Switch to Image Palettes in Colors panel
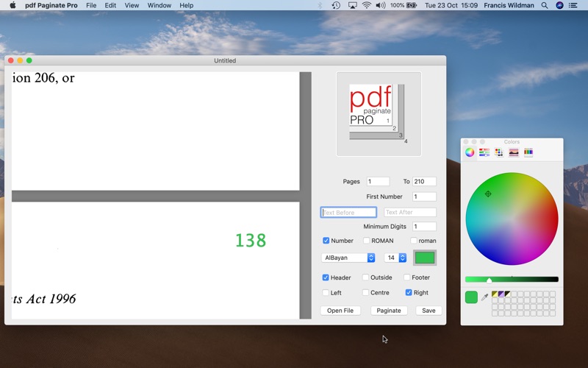588x368 pixels. tap(513, 152)
